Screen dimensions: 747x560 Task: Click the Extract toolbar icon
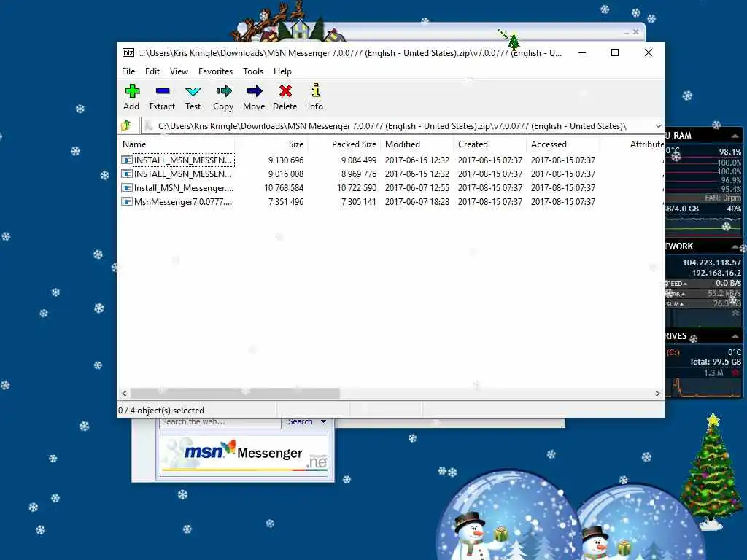click(x=163, y=91)
